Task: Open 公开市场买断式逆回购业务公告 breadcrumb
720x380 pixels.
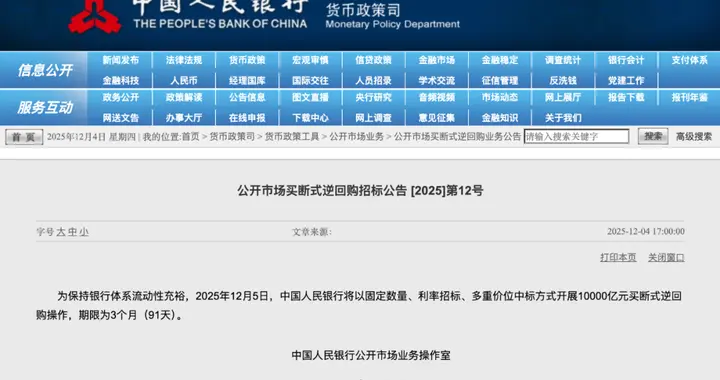Action: coord(457,137)
